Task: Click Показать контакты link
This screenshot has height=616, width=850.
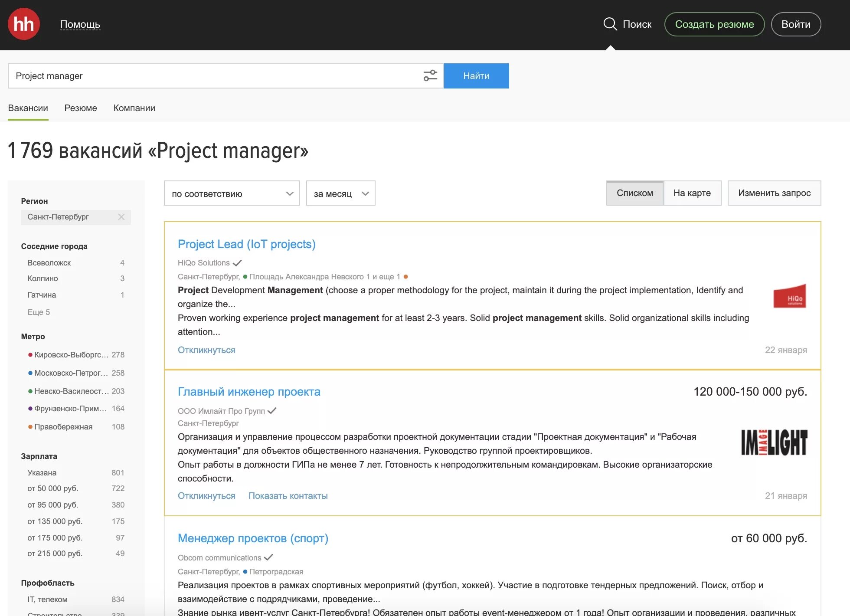Action: coord(288,496)
